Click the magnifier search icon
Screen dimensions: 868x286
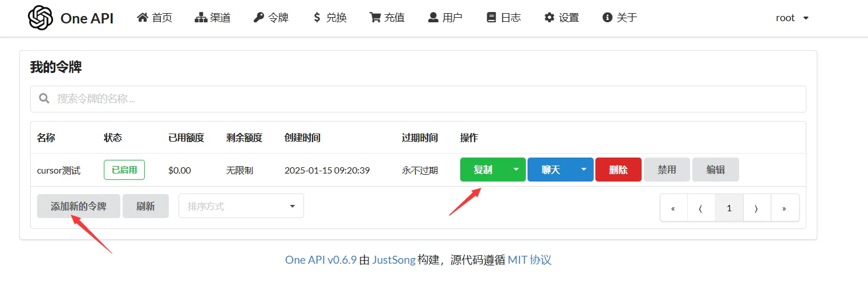[44, 99]
